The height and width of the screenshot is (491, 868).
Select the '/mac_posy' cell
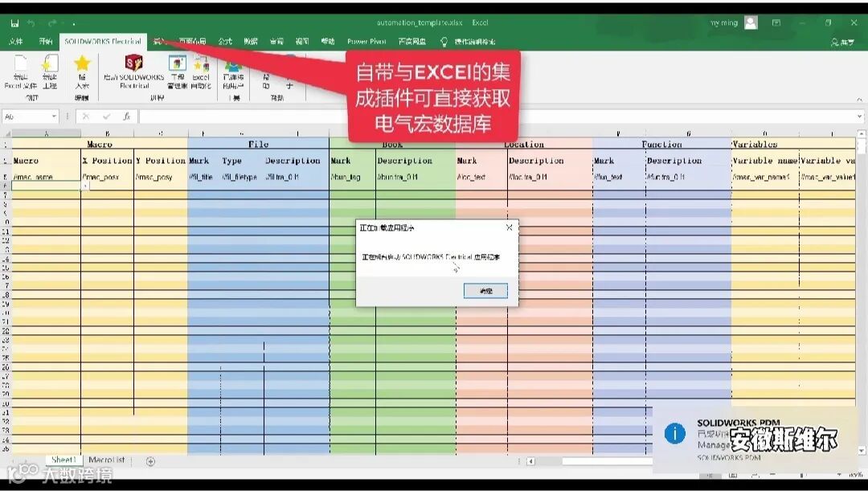161,177
